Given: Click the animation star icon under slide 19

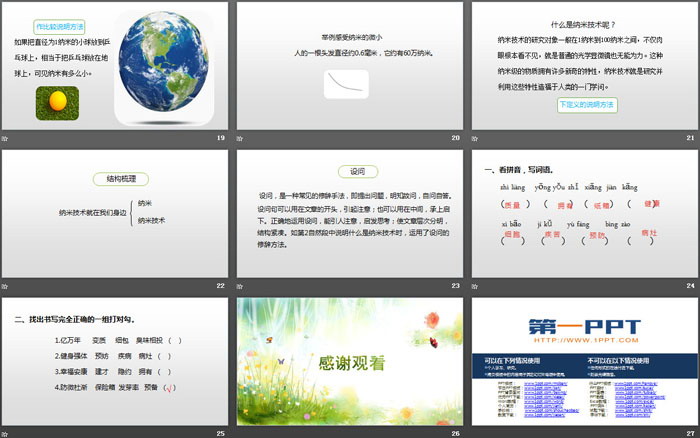Looking at the screenshot, I should pyautogui.click(x=5, y=137).
